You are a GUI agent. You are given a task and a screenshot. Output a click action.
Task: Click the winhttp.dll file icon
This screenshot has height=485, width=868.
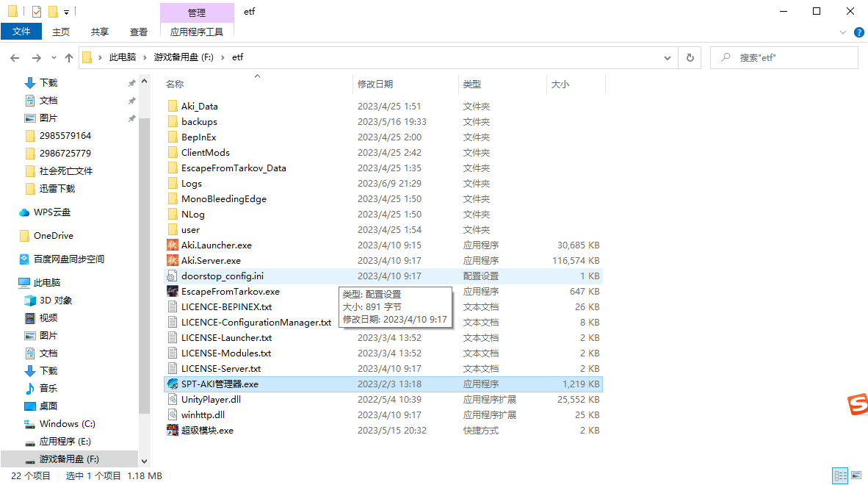tap(173, 415)
